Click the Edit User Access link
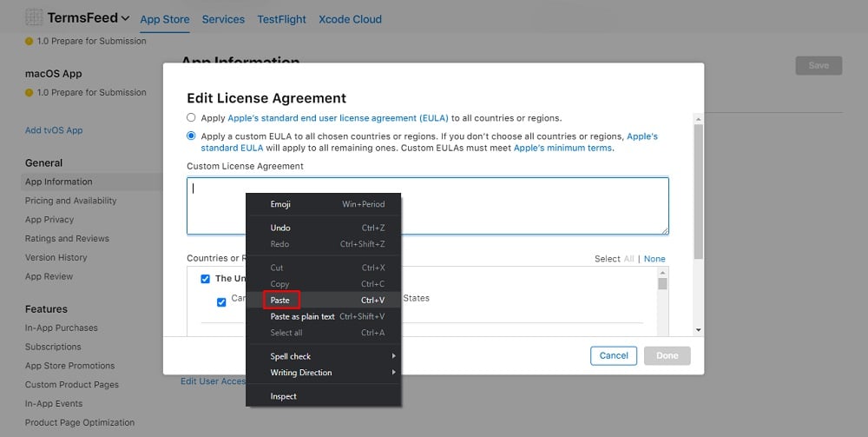Screen dimensions: 868x437 pos(213,381)
